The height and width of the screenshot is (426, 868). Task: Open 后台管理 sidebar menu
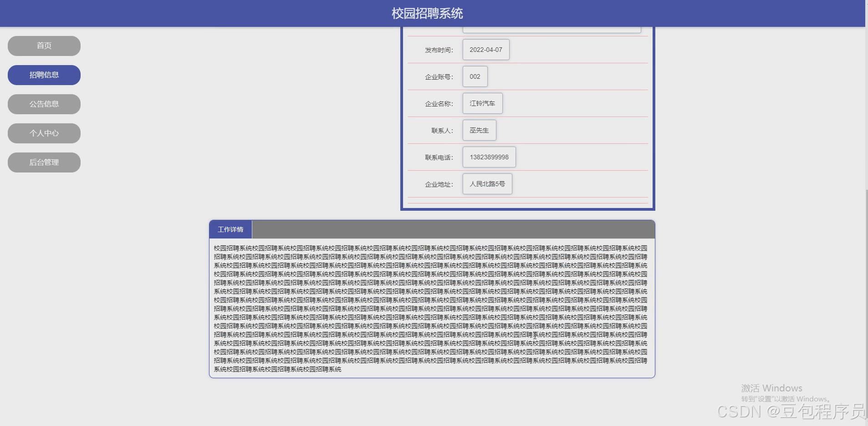click(x=44, y=162)
